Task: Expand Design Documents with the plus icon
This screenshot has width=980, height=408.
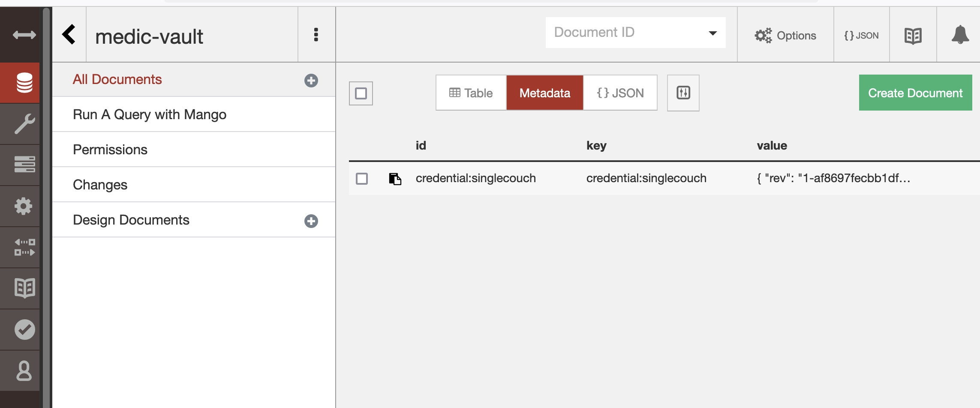Action: [x=311, y=220]
